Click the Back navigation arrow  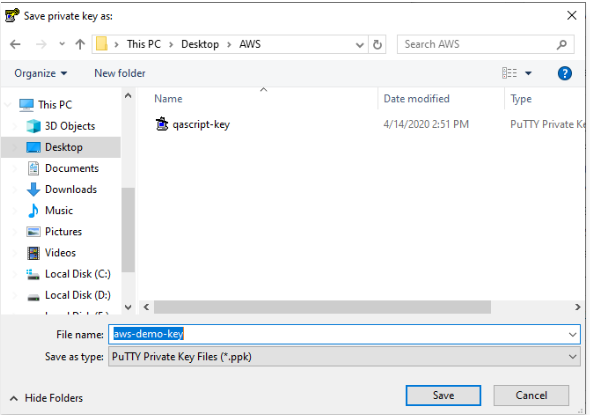(x=15, y=44)
